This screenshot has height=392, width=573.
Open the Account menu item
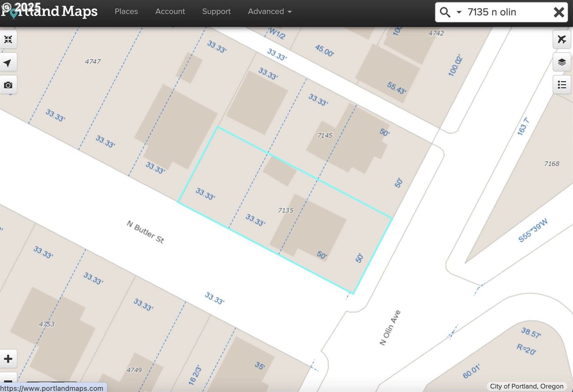(170, 11)
